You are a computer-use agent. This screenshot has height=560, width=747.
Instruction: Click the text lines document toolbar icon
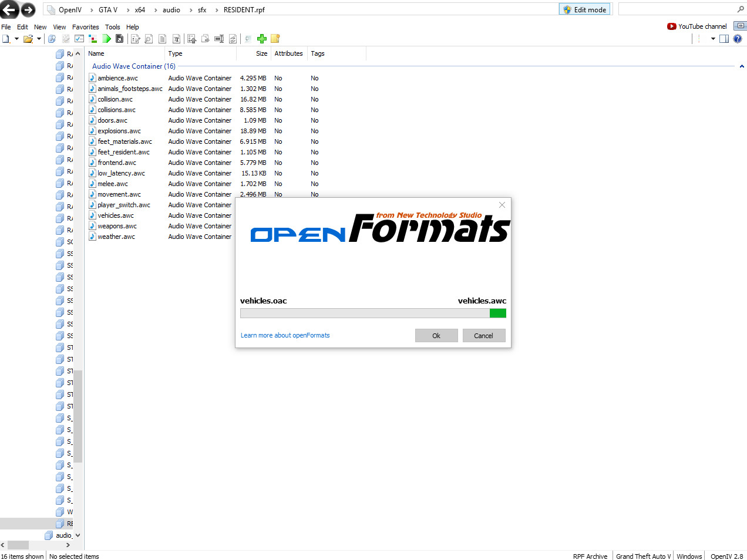[162, 39]
